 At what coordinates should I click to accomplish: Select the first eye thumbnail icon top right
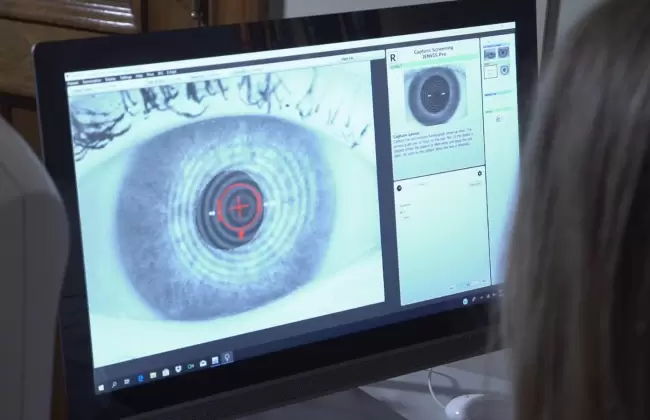(x=490, y=52)
